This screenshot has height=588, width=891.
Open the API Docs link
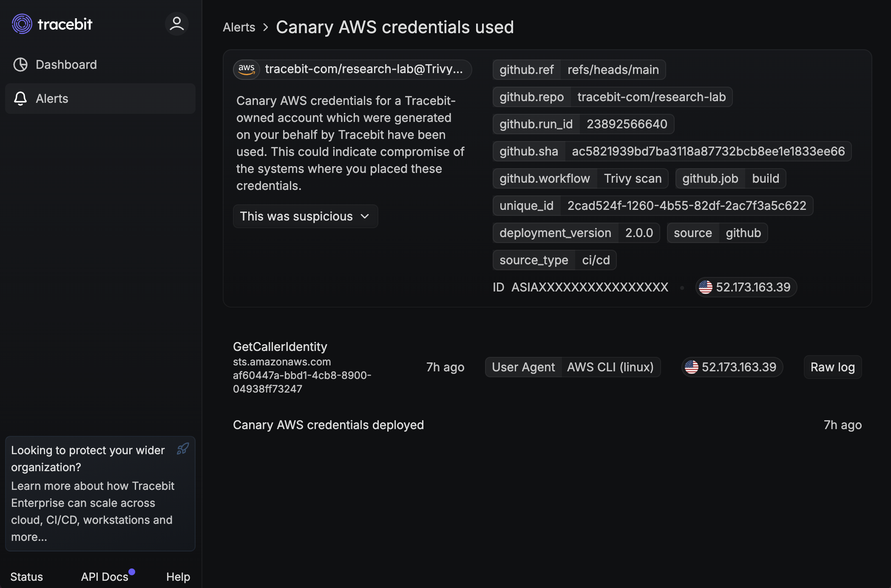point(105,577)
